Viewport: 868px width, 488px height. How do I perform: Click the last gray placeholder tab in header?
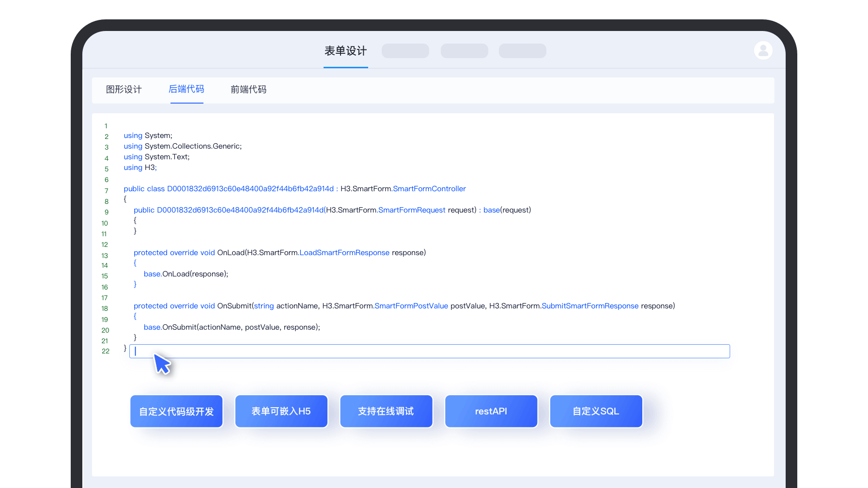[522, 51]
